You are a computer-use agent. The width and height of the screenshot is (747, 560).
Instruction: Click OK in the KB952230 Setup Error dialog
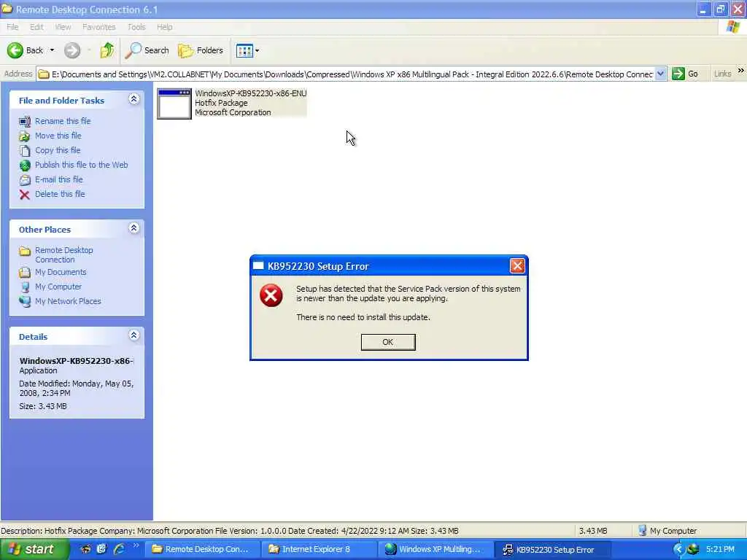tap(388, 342)
